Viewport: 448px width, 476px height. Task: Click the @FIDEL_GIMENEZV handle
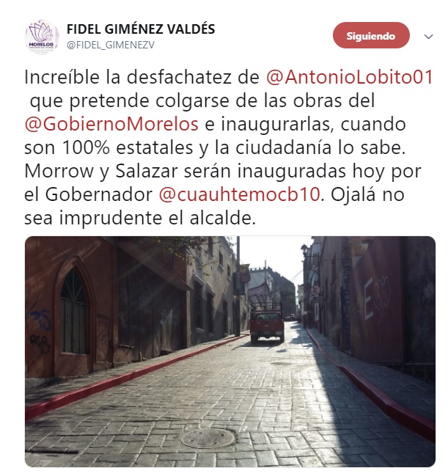click(x=111, y=45)
